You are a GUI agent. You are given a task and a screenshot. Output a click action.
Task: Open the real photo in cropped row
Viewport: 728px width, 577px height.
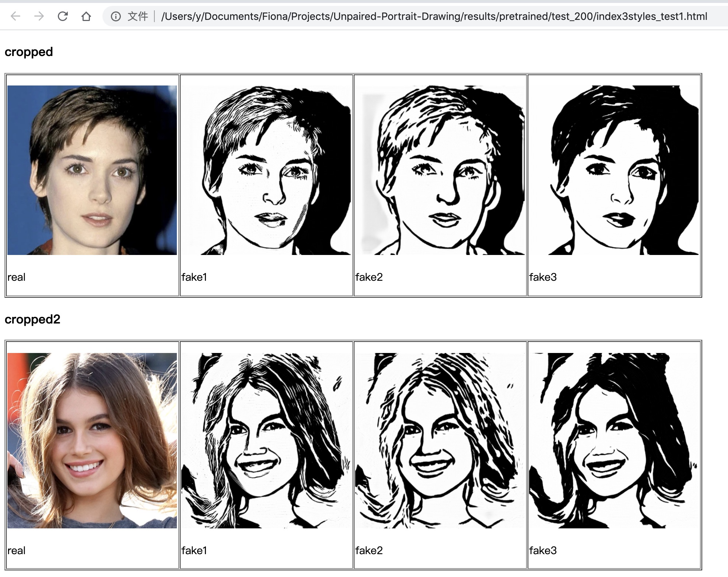click(x=92, y=170)
